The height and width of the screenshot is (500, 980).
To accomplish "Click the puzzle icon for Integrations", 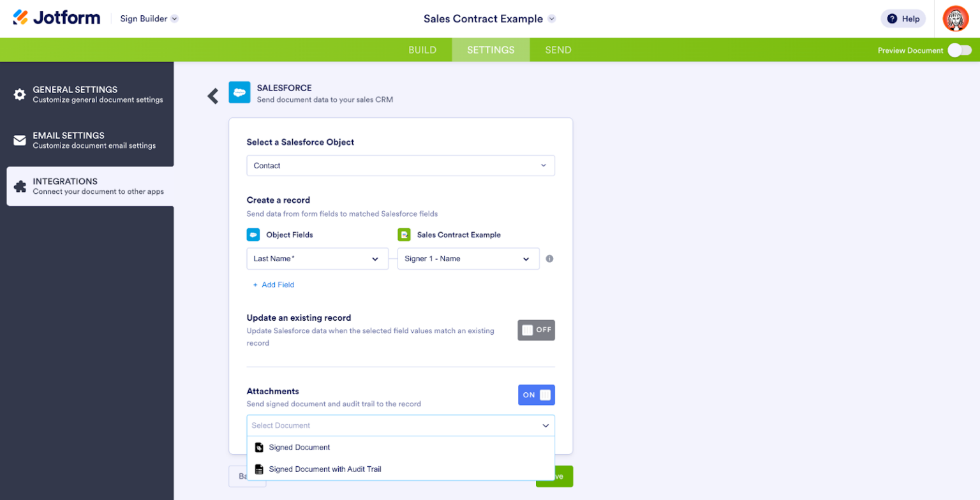I will pyautogui.click(x=19, y=186).
